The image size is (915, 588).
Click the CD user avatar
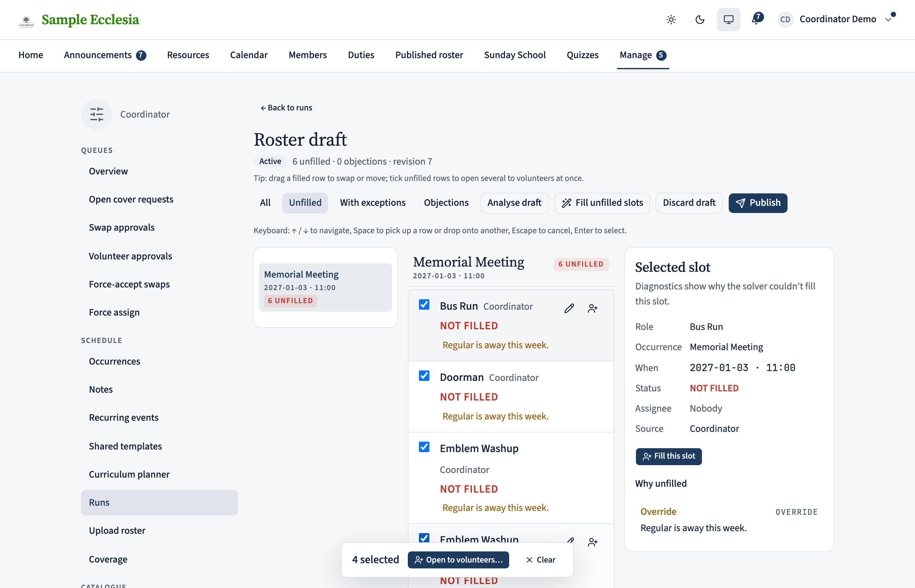[x=785, y=20]
